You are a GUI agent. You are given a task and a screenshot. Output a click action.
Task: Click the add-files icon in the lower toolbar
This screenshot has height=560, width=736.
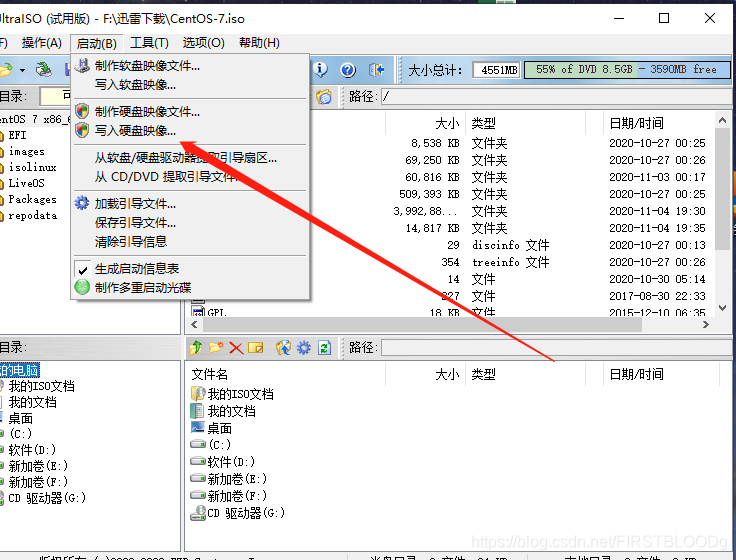coord(283,348)
